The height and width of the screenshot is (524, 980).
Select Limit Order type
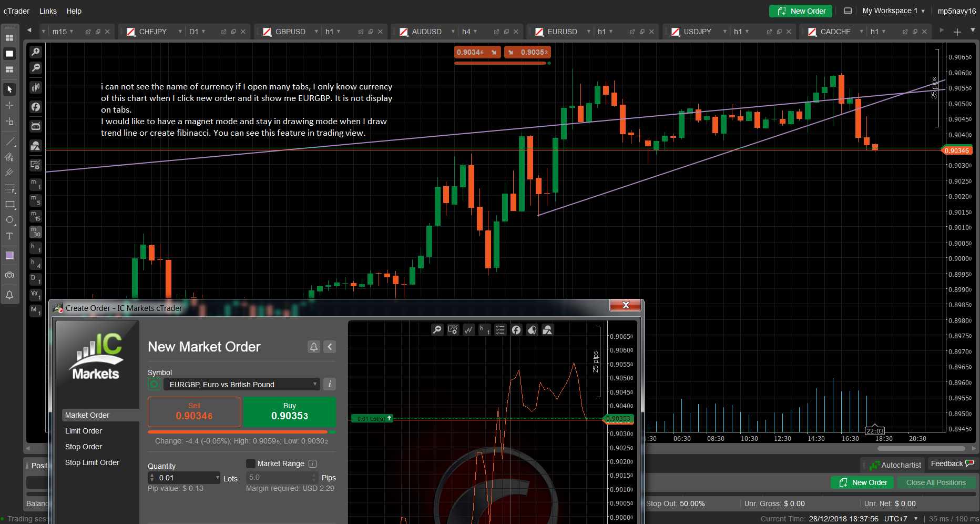coord(84,431)
